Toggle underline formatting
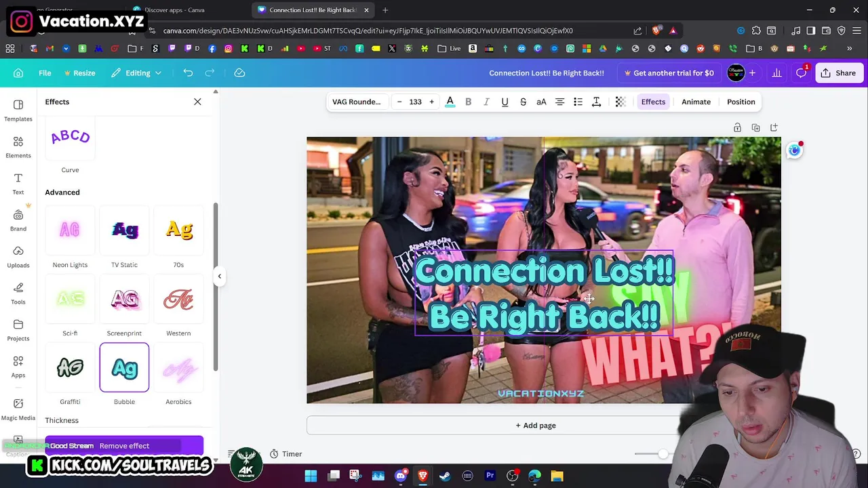Image resolution: width=868 pixels, height=488 pixels. click(x=505, y=102)
